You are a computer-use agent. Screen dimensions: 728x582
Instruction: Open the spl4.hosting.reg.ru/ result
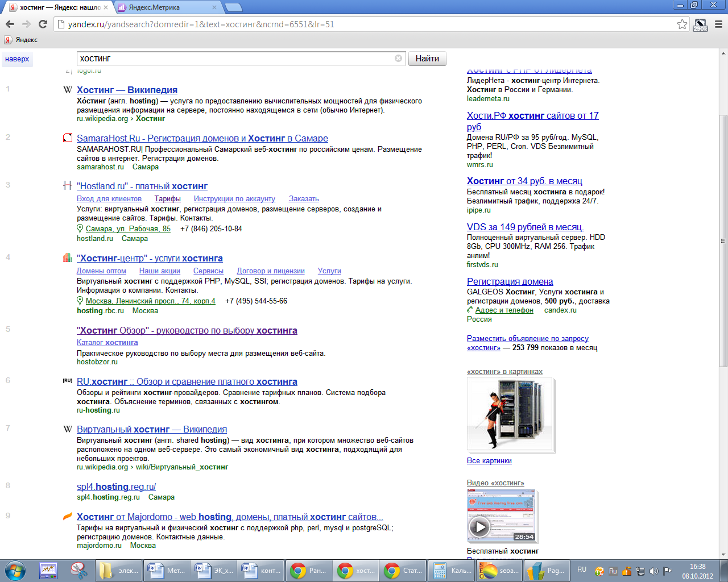click(x=116, y=487)
